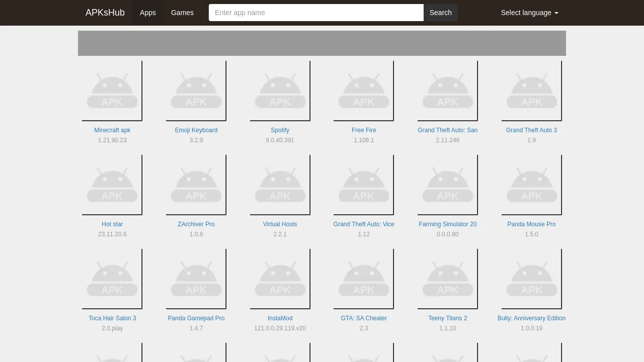Click Bully version text 1.0.0.19

[x=532, y=328]
